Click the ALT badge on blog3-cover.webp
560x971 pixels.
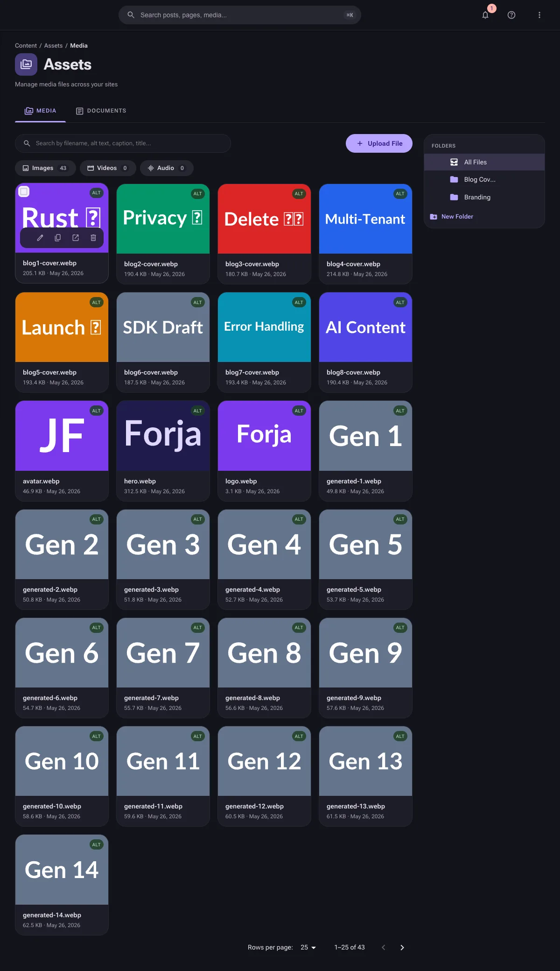[299, 194]
